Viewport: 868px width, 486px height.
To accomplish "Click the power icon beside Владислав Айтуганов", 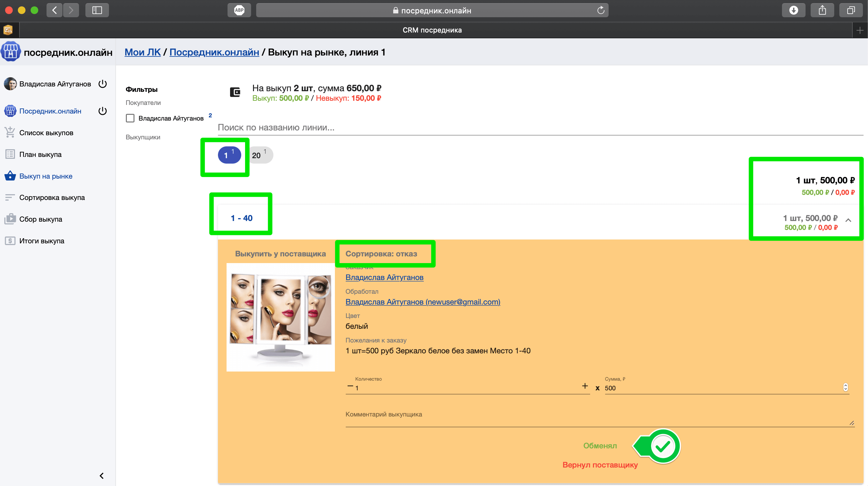I will coord(102,84).
